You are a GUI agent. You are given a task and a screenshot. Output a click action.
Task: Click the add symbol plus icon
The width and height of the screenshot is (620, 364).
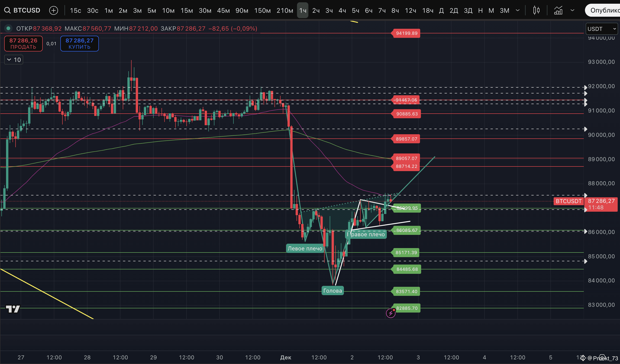(53, 10)
